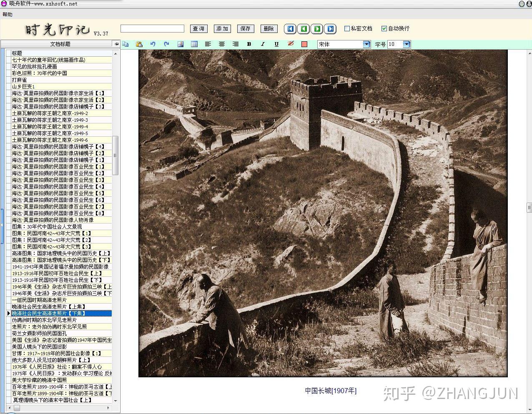Click the search text input field
This screenshot has width=532, height=414.
tap(152, 29)
